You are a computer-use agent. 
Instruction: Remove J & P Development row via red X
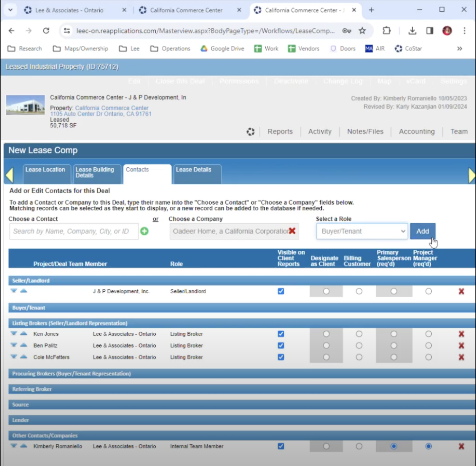pos(461,291)
